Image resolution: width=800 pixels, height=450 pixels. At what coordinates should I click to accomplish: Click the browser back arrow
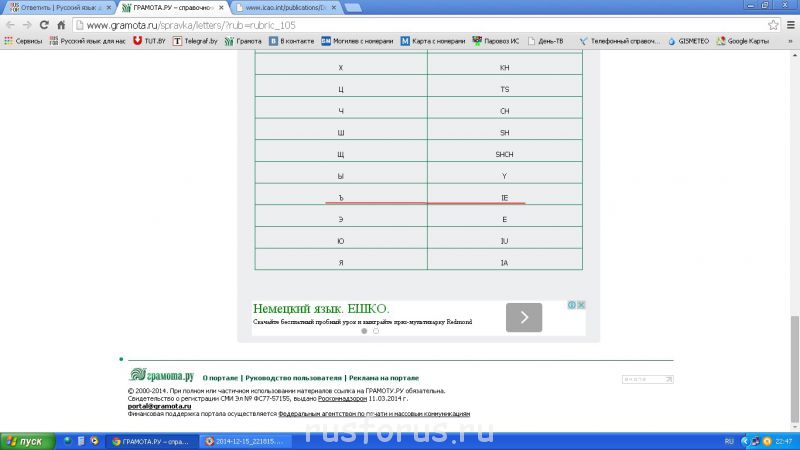point(11,25)
